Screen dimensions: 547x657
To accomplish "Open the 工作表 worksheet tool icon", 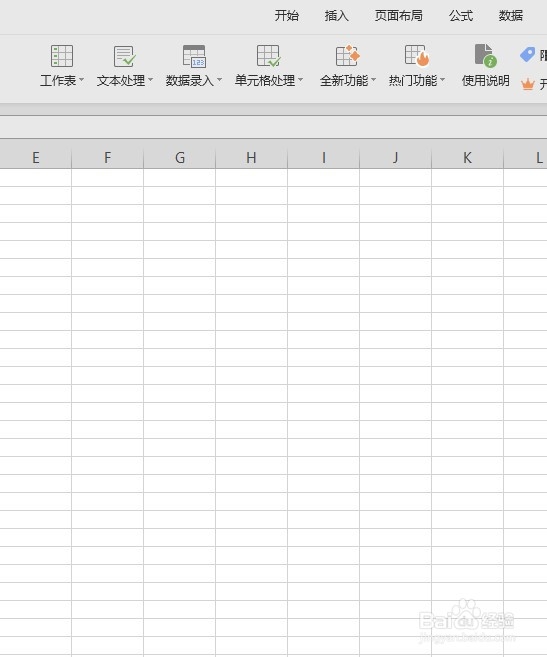I will [x=62, y=56].
